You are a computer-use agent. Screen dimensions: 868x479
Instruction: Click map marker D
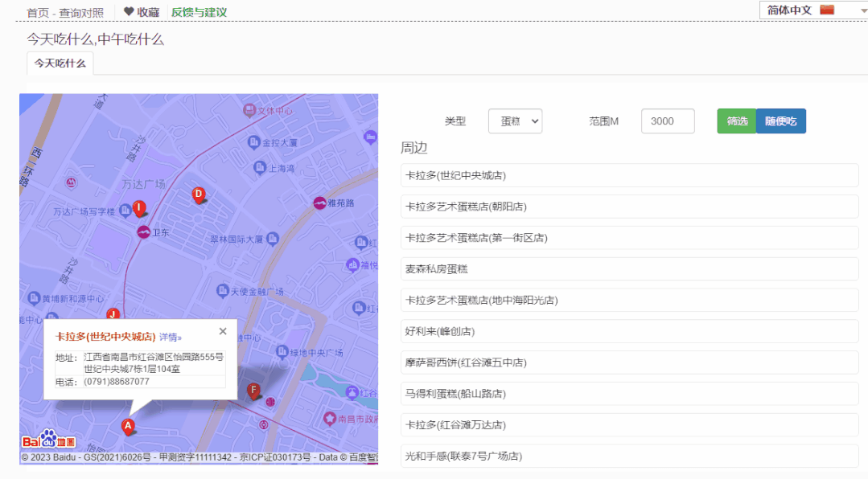pyautogui.click(x=198, y=194)
